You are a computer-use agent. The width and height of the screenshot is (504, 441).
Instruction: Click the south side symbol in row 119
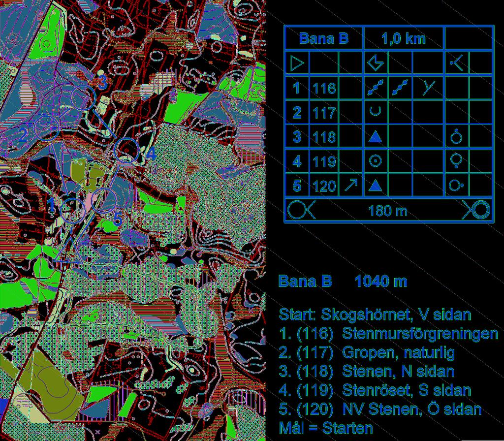456,161
